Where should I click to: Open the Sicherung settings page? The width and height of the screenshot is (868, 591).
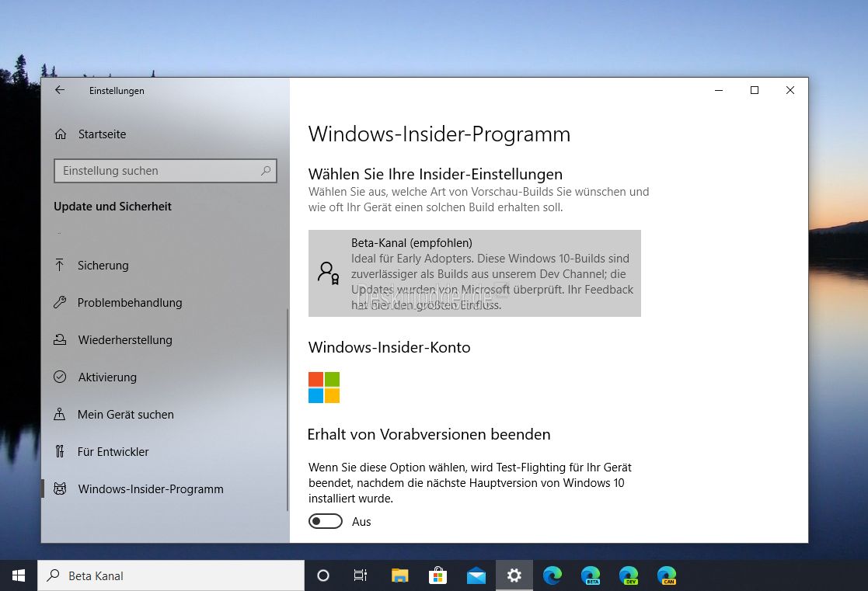165,265
